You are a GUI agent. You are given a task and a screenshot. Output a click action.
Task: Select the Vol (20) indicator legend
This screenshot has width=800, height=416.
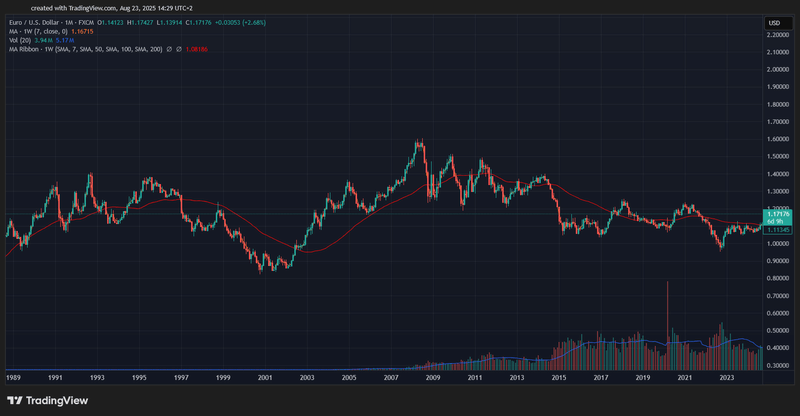click(20, 40)
